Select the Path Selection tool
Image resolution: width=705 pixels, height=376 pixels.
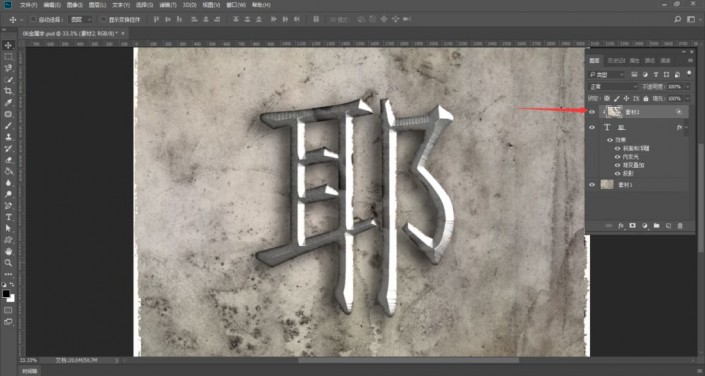tap(8, 228)
